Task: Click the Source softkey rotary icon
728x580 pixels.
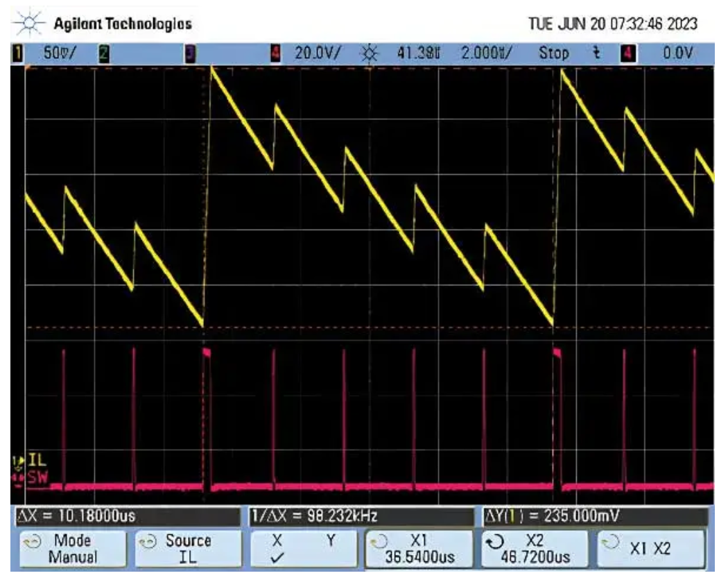Action: coord(148,543)
